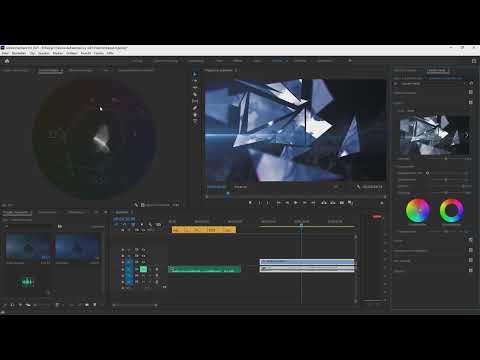The image size is (480, 360).
Task: Open timeline display settings wrench
Action: pyautogui.click(x=150, y=225)
